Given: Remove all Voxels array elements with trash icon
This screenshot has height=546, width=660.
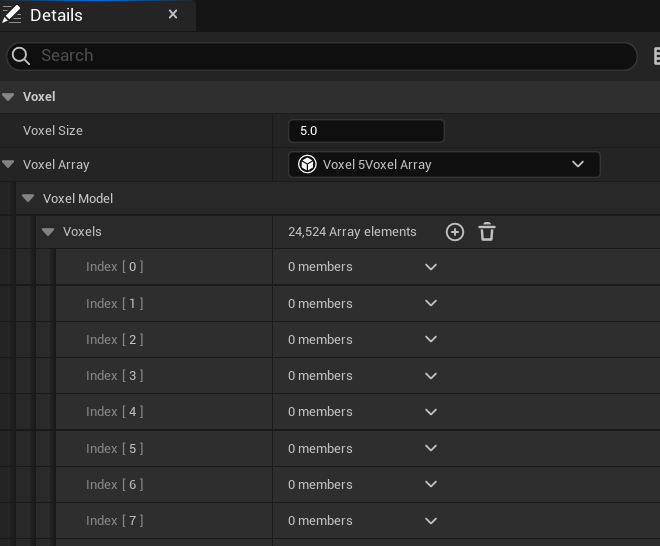Looking at the screenshot, I should (x=487, y=232).
